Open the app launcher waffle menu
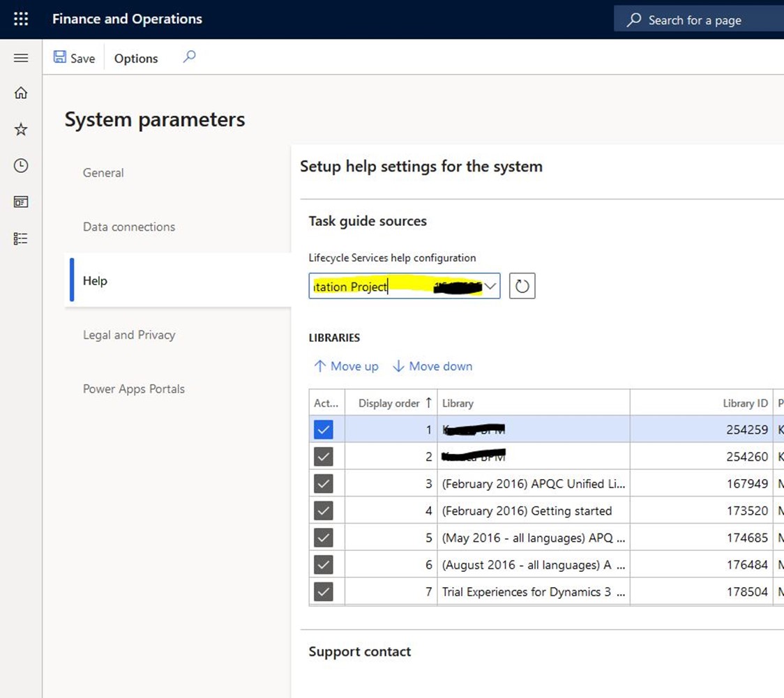This screenshot has height=698, width=784. click(21, 19)
